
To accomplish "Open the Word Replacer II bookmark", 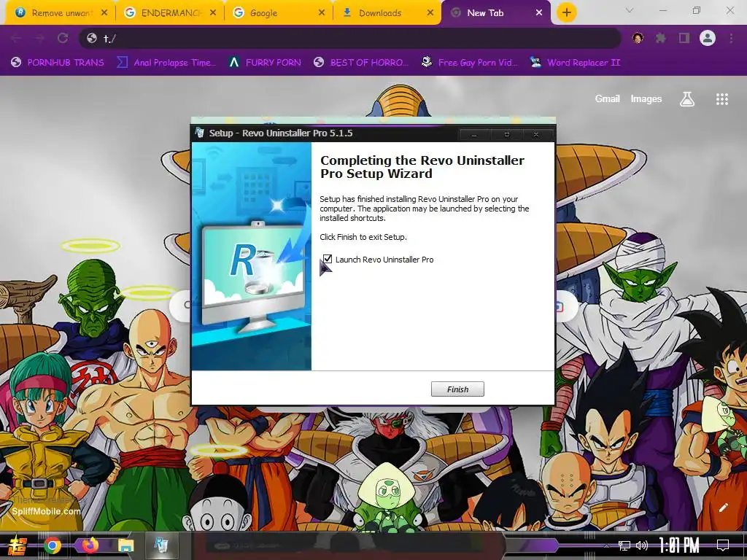I will (x=575, y=63).
